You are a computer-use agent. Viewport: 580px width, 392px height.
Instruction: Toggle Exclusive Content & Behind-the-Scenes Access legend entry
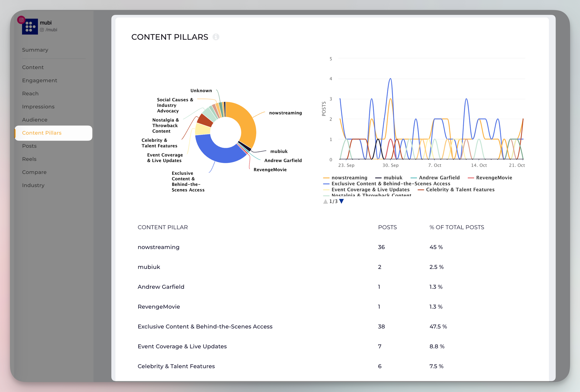pyautogui.click(x=387, y=184)
